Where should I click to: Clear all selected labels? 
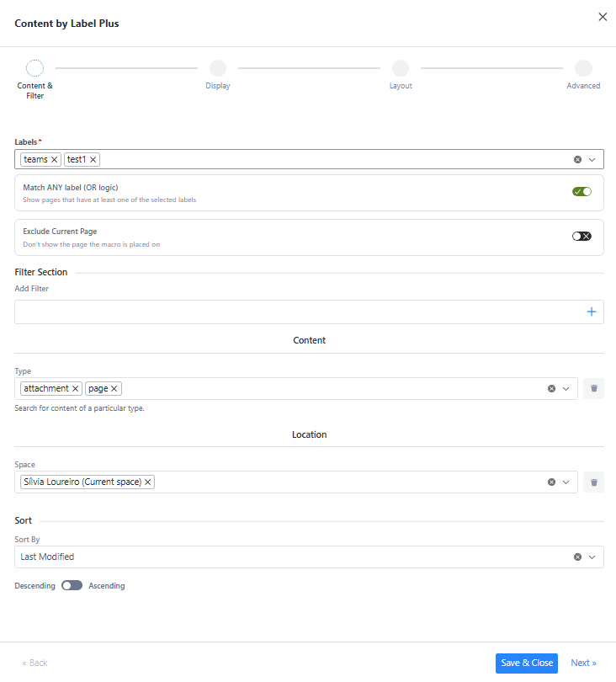pos(577,160)
